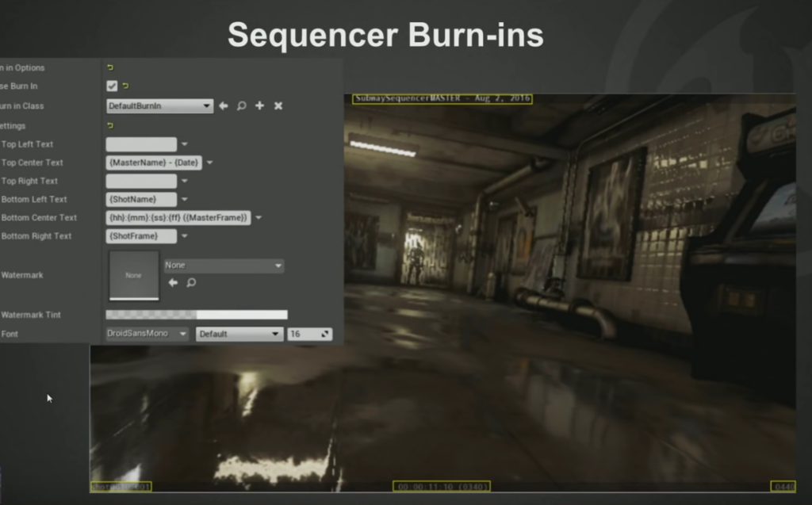Click the Top Left Text field
Screen dimensions: 812x505
click(x=141, y=144)
